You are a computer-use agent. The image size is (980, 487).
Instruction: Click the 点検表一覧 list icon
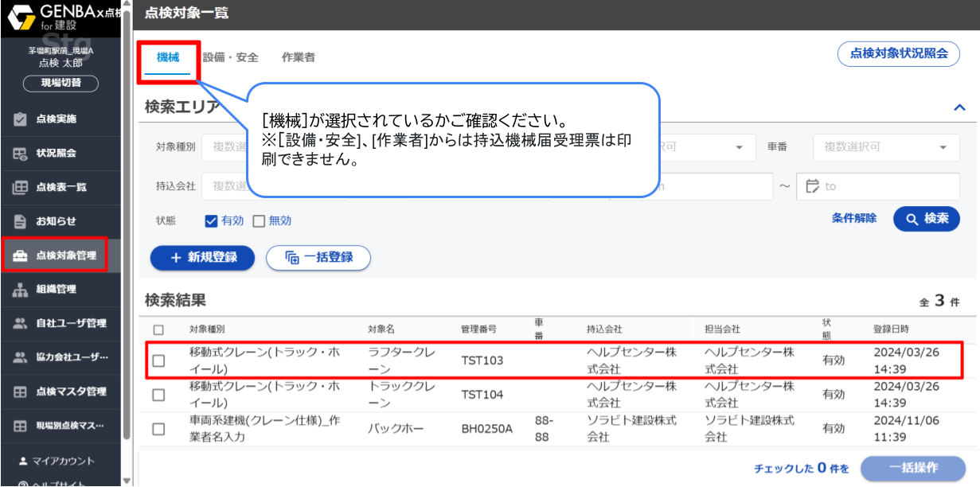(x=21, y=188)
